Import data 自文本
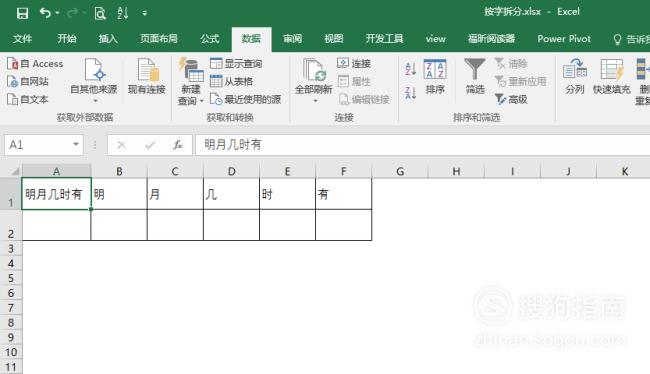 28,100
